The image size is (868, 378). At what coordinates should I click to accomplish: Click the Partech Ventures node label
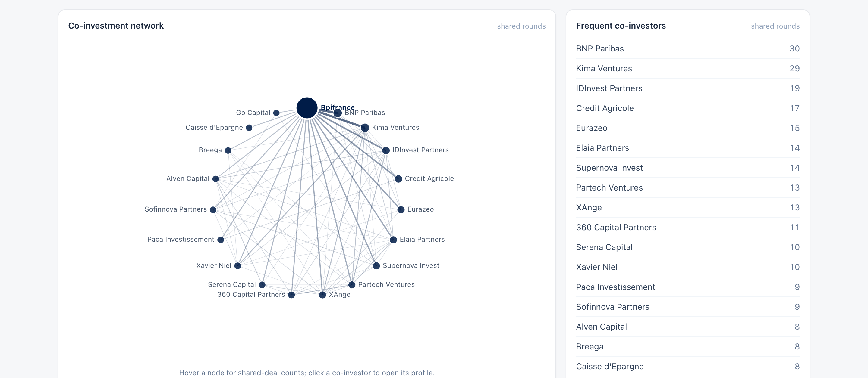coord(386,284)
